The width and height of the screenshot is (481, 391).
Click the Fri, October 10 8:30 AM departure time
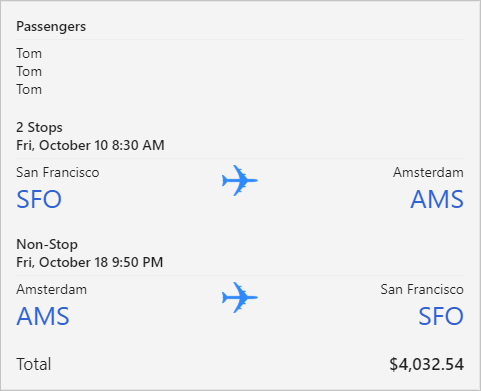90,145
